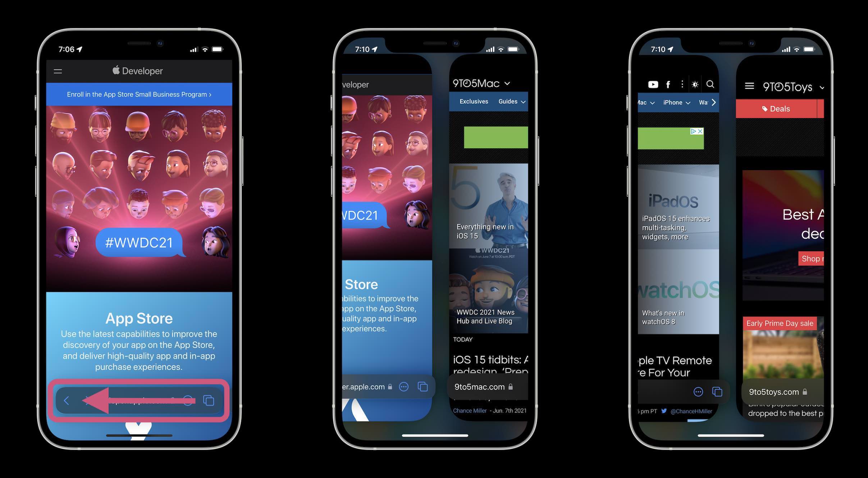The image size is (868, 478).
Task: Click the Deals button in 9to5Toys header
Action: point(781,108)
